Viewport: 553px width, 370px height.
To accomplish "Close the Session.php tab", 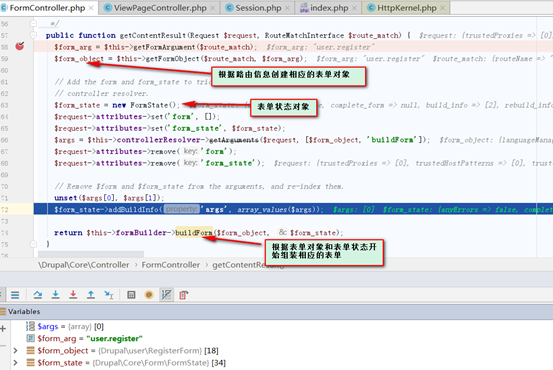I will click(x=287, y=8).
